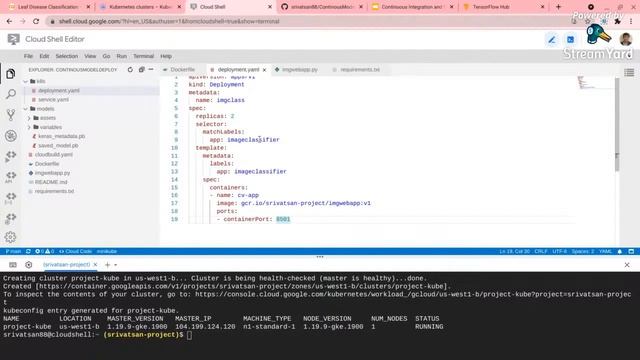Image resolution: width=640 pixels, height=360 pixels.
Task: Click the status bar sync changes icon
Action: point(28,251)
